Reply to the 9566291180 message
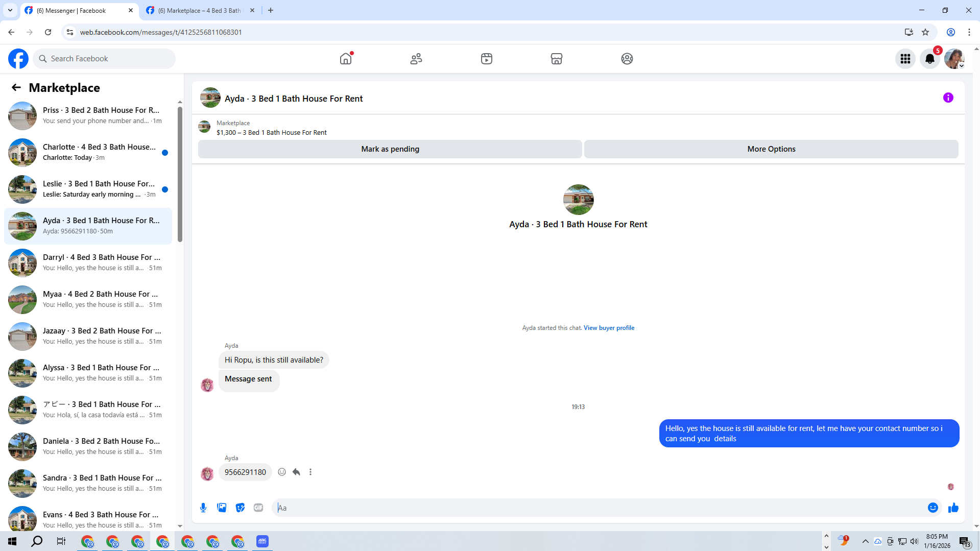The image size is (980, 551). point(296,472)
